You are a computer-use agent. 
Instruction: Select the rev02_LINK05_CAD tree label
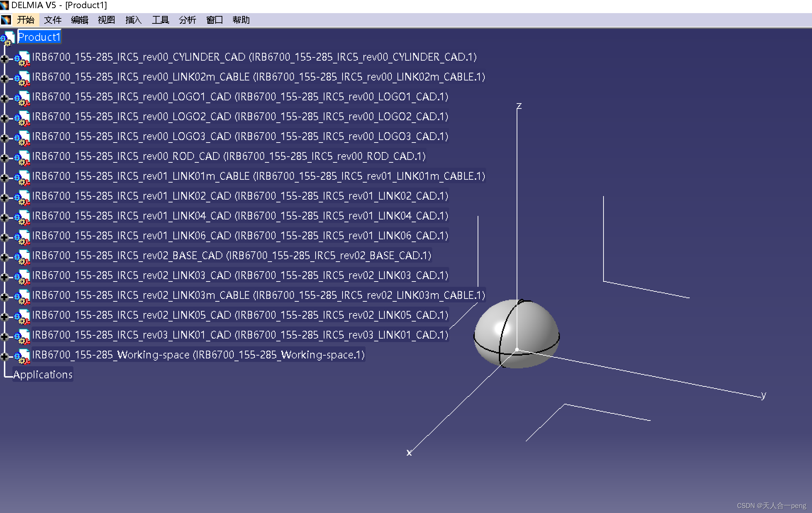[240, 315]
